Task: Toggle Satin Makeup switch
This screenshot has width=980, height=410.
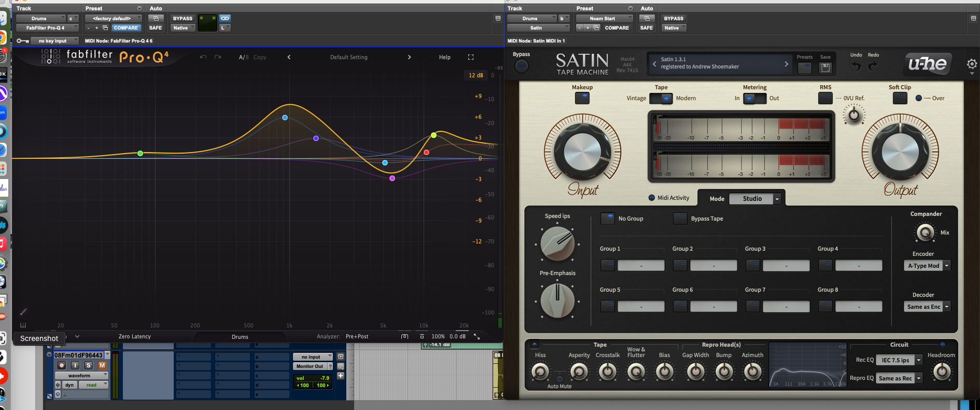Action: click(x=582, y=98)
